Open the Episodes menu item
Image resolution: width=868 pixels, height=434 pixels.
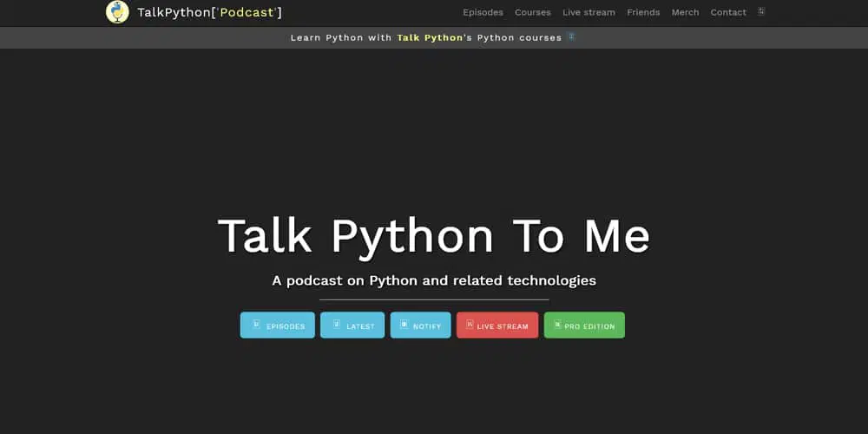(x=483, y=12)
